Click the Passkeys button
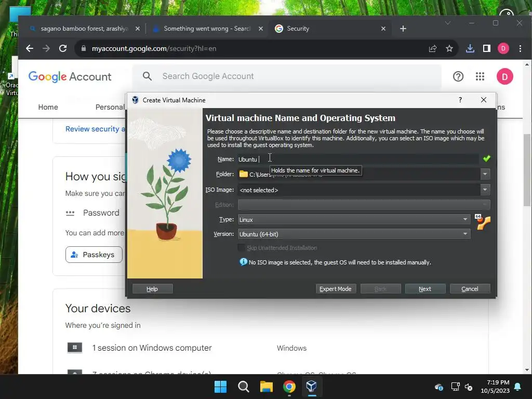 click(x=94, y=255)
